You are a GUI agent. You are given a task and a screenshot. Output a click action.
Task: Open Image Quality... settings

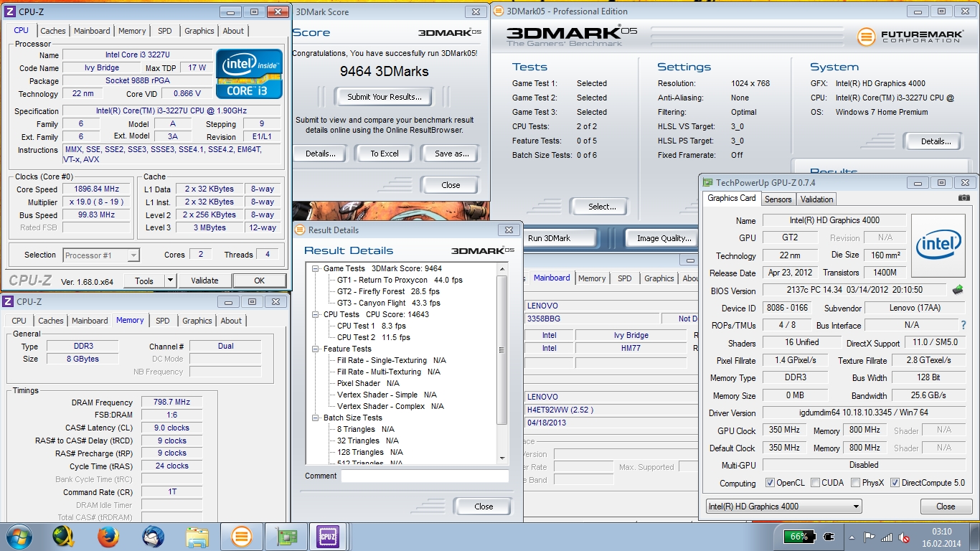(x=664, y=238)
